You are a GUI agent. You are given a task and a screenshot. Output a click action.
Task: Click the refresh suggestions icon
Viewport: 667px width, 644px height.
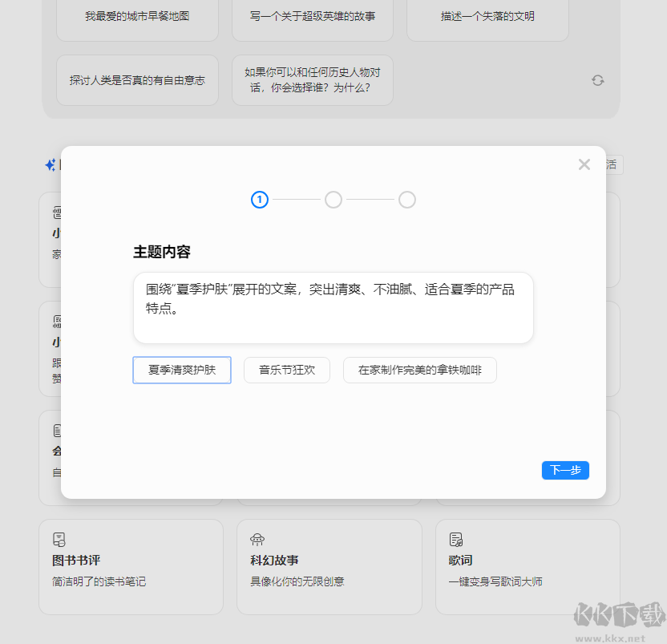(x=597, y=80)
